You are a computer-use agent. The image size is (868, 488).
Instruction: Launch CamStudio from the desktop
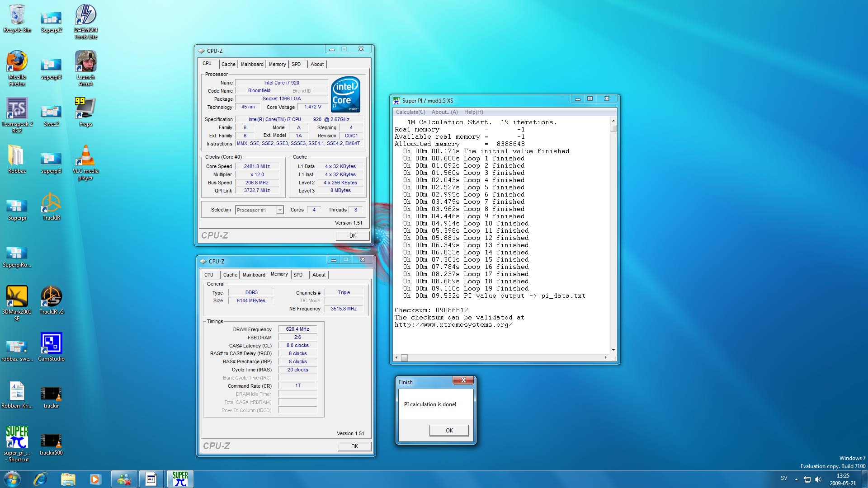click(x=51, y=347)
